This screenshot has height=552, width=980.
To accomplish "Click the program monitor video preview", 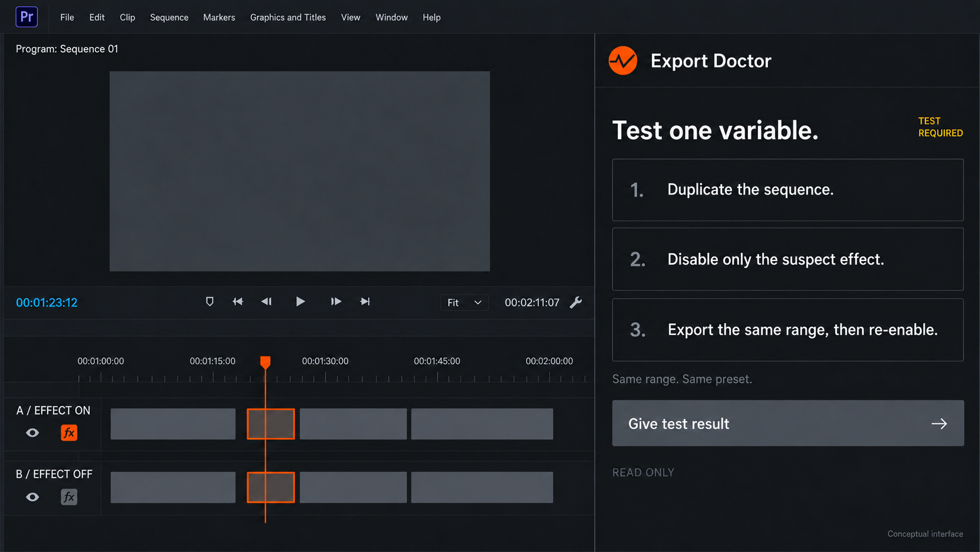I will point(300,171).
